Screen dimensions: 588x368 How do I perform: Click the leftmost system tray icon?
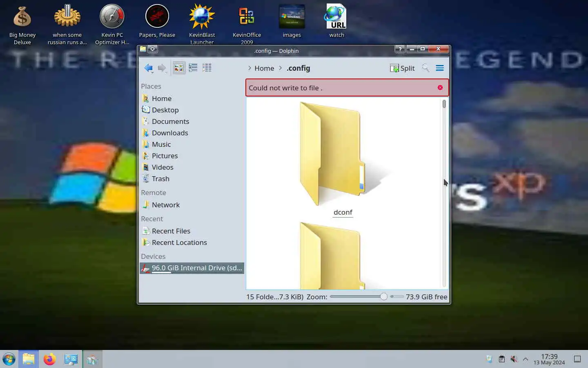(489, 359)
